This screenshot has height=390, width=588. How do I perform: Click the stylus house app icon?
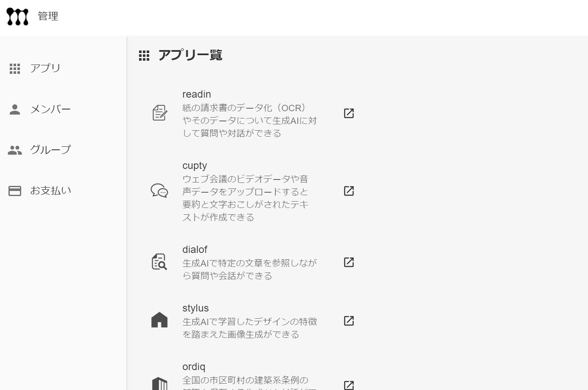click(x=159, y=320)
